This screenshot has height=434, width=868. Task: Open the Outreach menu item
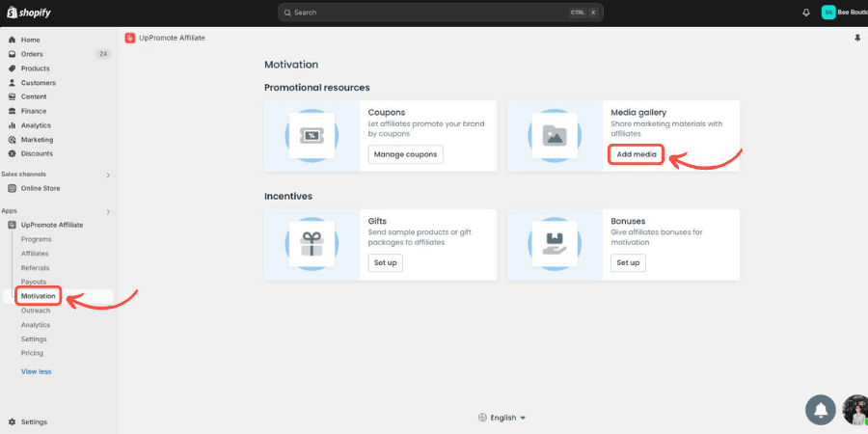(x=36, y=311)
